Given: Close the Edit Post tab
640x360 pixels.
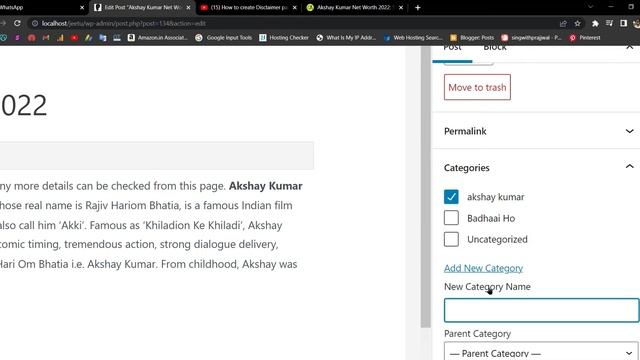Looking at the screenshot, I should (188, 7).
